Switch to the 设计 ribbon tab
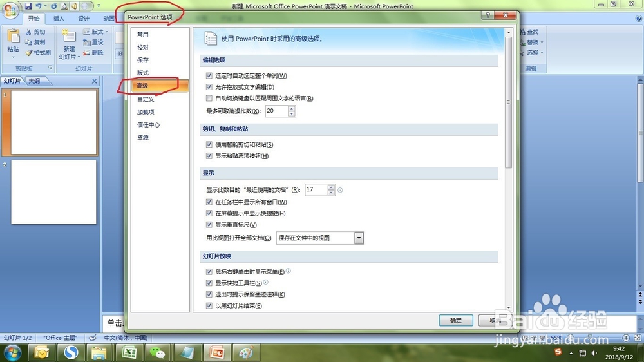The width and height of the screenshot is (644, 362). coord(84,19)
